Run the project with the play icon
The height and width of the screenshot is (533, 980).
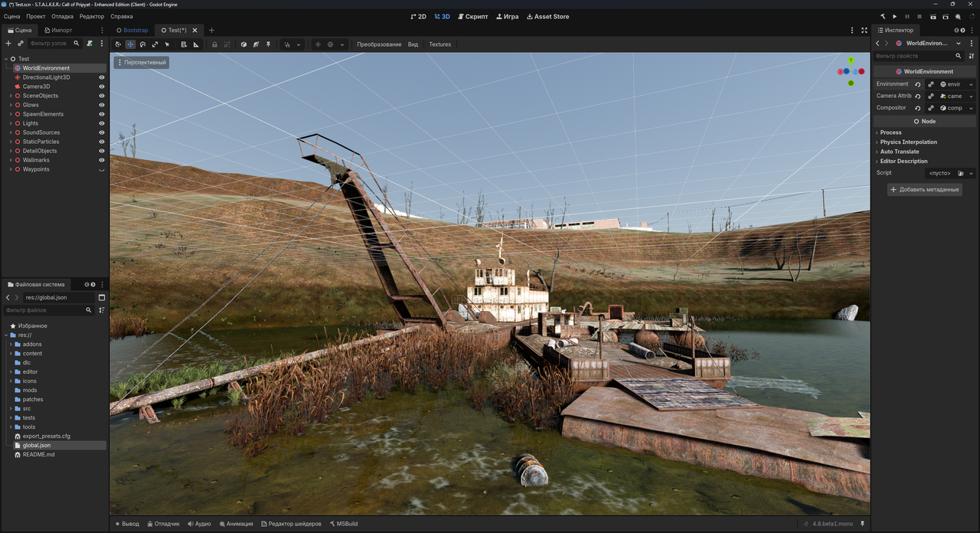click(x=895, y=16)
